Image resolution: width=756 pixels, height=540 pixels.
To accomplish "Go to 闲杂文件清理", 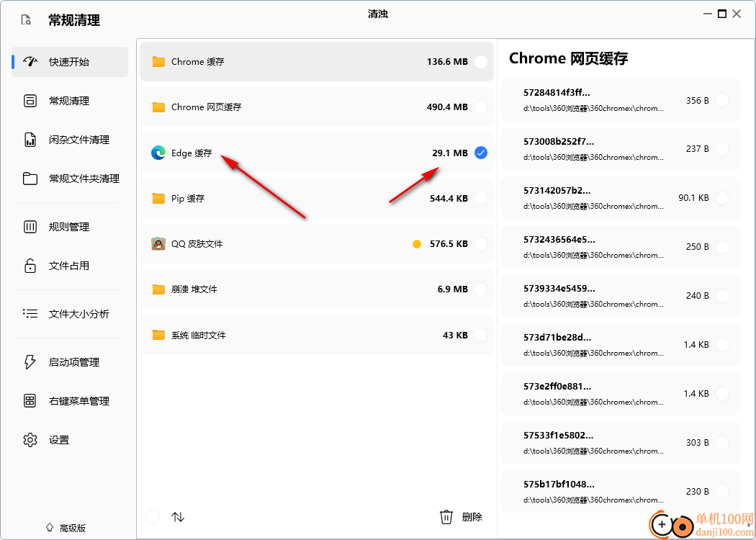I will pos(70,140).
